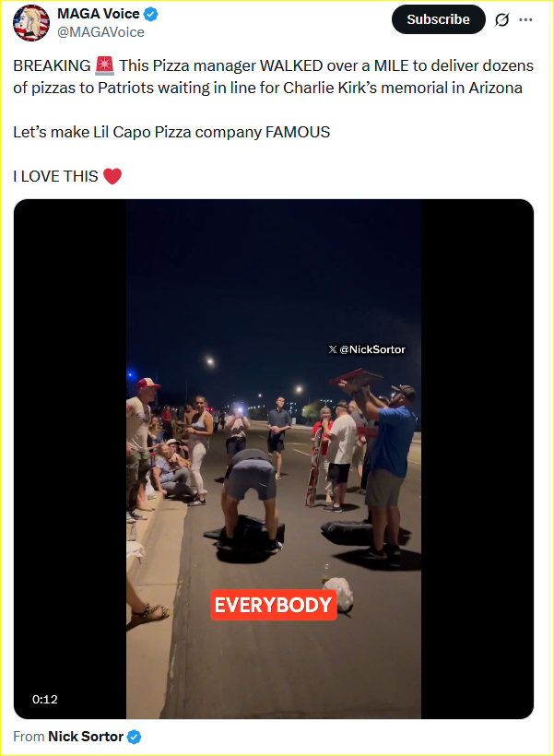
Task: Open the three-dot More options menu
Action: [x=526, y=19]
